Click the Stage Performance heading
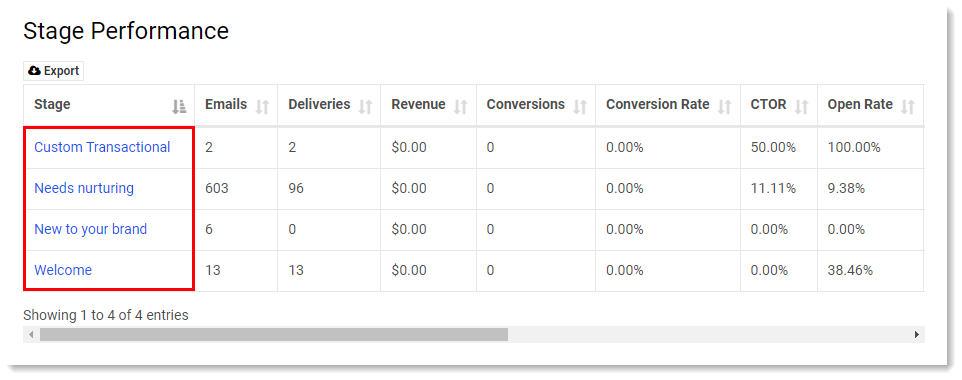This screenshot has width=962, height=380. click(126, 31)
